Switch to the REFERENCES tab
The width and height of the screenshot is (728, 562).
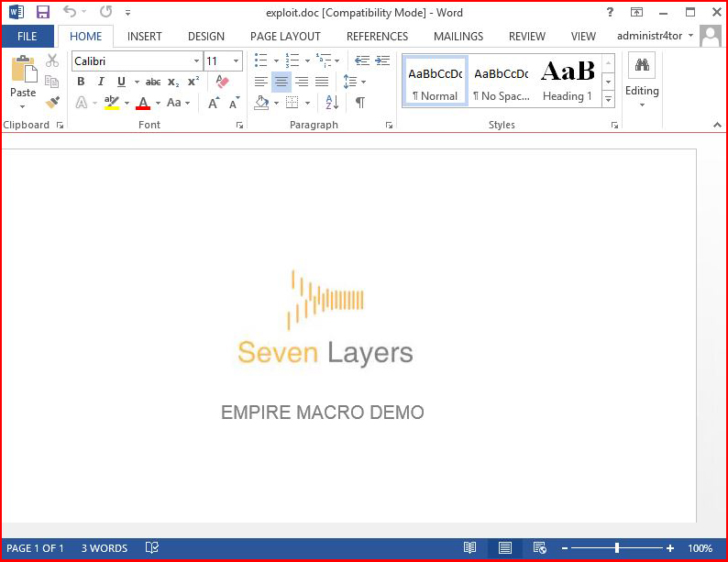tap(378, 36)
